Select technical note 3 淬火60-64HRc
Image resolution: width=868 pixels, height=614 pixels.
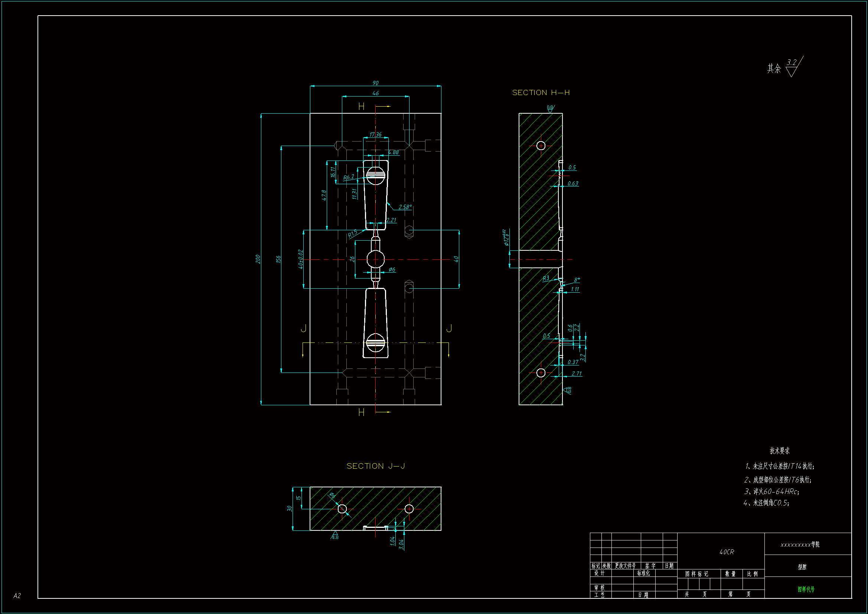[771, 491]
